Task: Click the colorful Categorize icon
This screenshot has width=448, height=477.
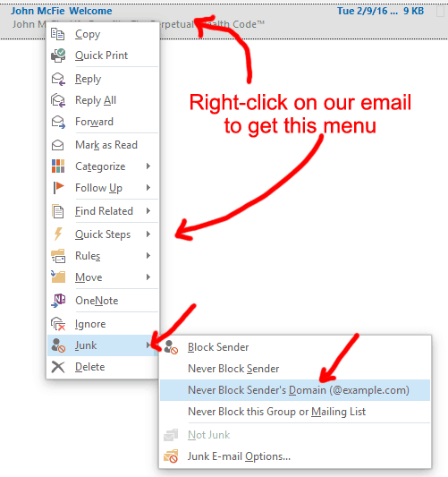Action: click(58, 166)
